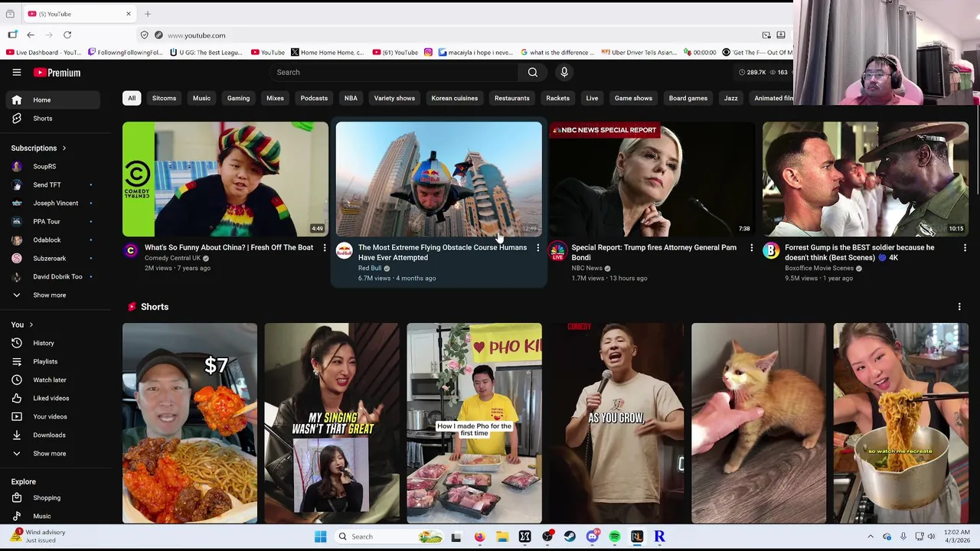Open the Live Dashboard bookmark

coord(44,52)
